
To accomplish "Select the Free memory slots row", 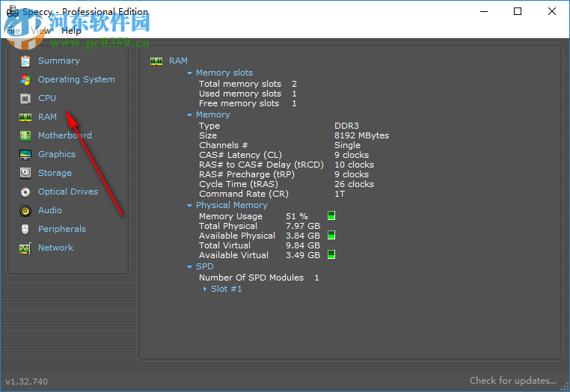I will [x=248, y=104].
